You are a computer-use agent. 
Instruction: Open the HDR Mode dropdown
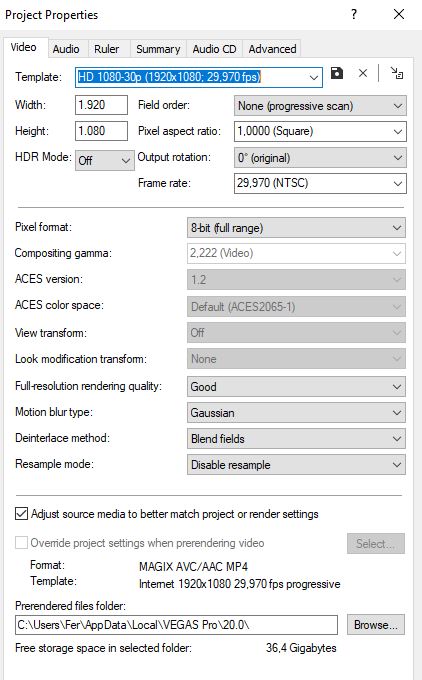(105, 160)
